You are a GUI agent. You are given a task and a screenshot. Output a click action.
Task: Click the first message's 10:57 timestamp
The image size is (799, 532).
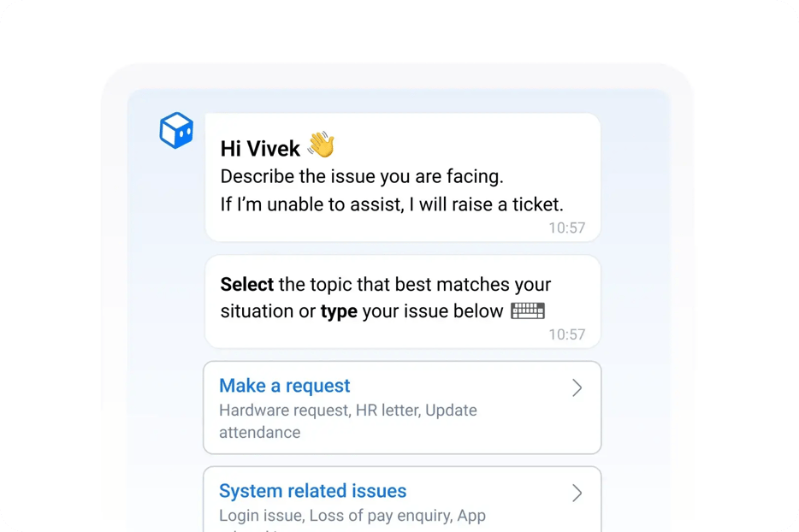566,228
